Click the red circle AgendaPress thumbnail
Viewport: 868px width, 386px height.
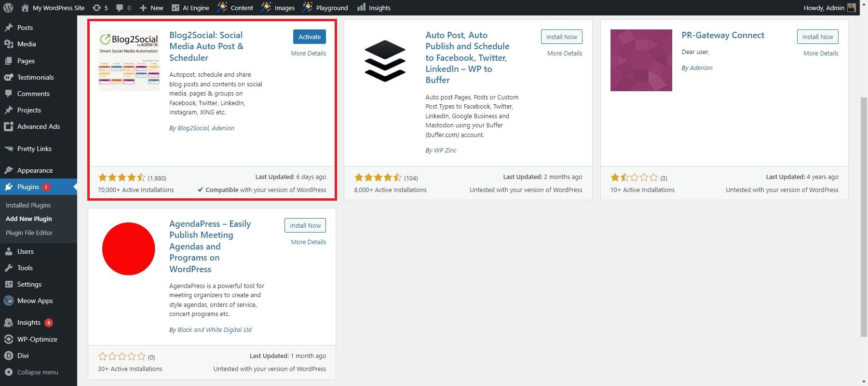[129, 249]
